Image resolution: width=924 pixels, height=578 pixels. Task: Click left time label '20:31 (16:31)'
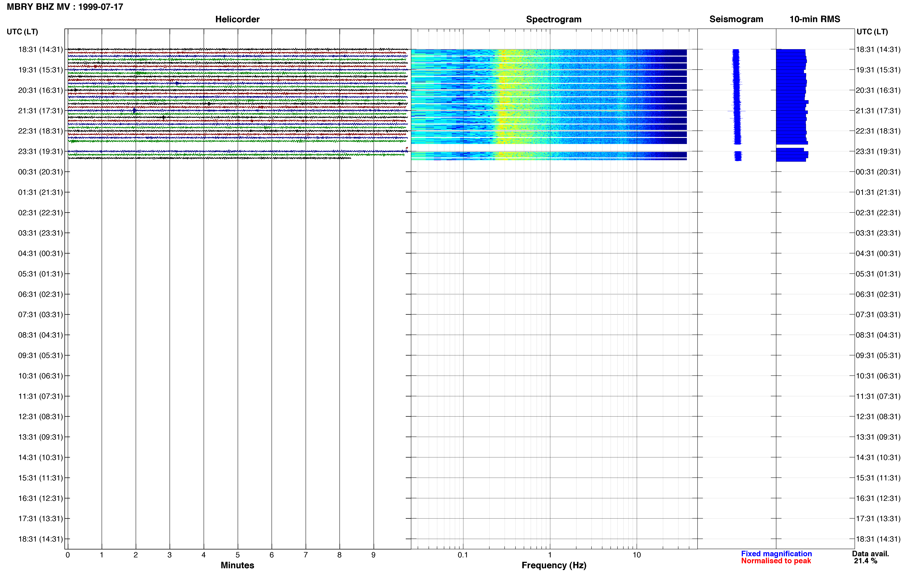pyautogui.click(x=41, y=90)
